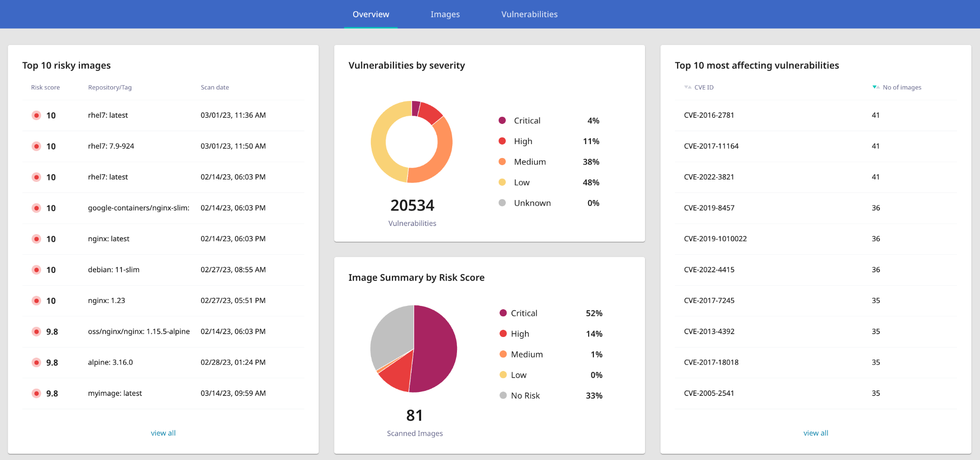Select the CVE-2016-2781 row
This screenshot has height=460, width=980.
tap(709, 115)
